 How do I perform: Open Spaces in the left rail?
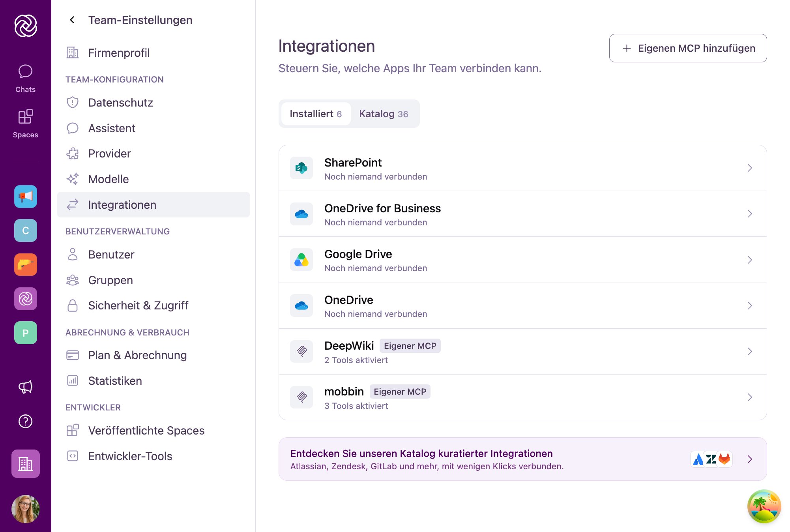tap(25, 124)
